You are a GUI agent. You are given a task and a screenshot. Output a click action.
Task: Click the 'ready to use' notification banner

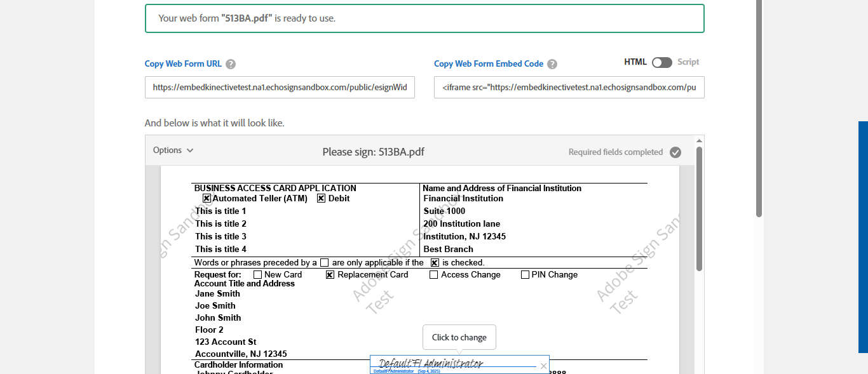[424, 18]
